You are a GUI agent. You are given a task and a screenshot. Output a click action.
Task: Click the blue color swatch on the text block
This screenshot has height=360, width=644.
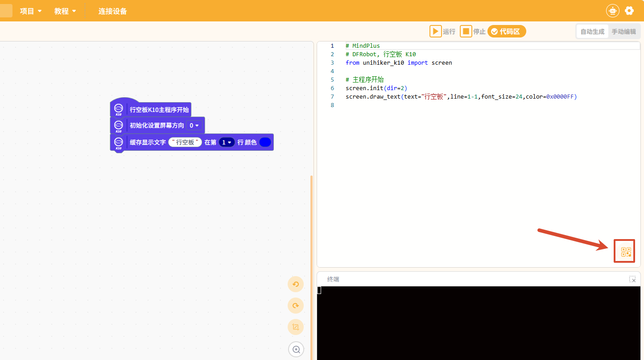click(265, 142)
